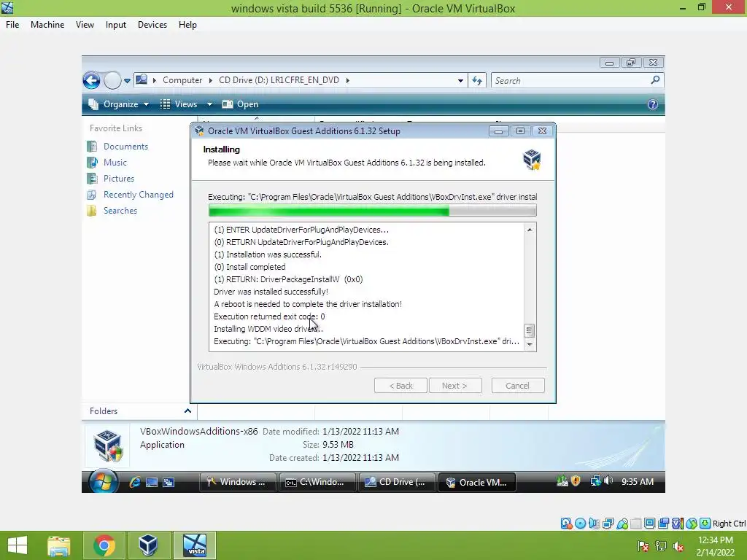Screen dimensions: 747x560
Task: Click the shared folders indicator in VirtualBox status bar
Action: pos(636,524)
